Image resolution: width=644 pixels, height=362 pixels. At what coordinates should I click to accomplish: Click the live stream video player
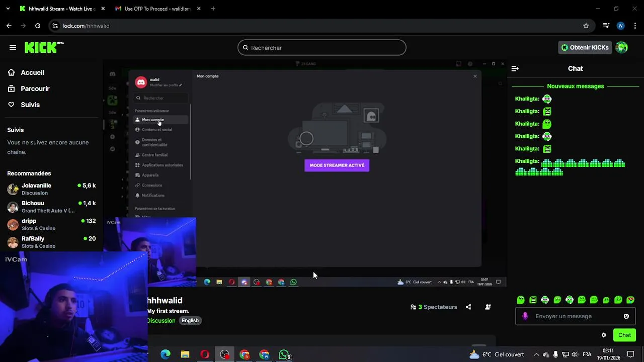coord(304,173)
